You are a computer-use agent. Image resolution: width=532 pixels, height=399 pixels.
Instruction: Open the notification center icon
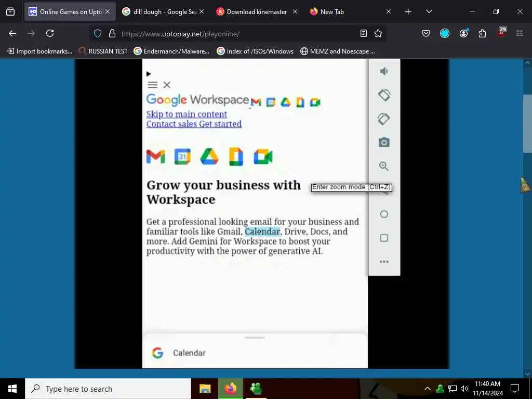pos(515,389)
